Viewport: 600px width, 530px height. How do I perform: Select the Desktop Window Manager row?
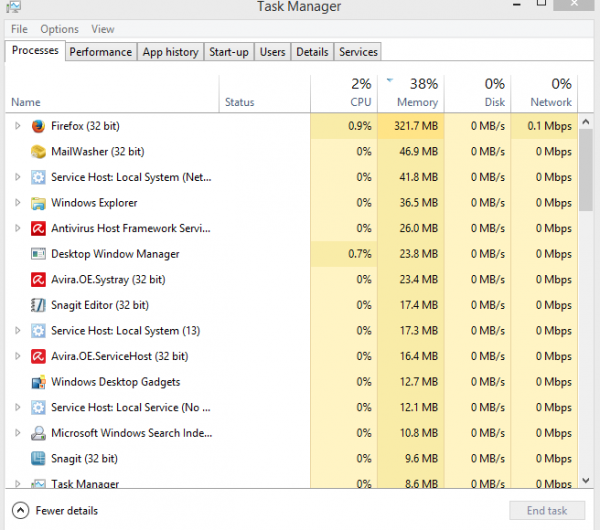tap(291, 254)
